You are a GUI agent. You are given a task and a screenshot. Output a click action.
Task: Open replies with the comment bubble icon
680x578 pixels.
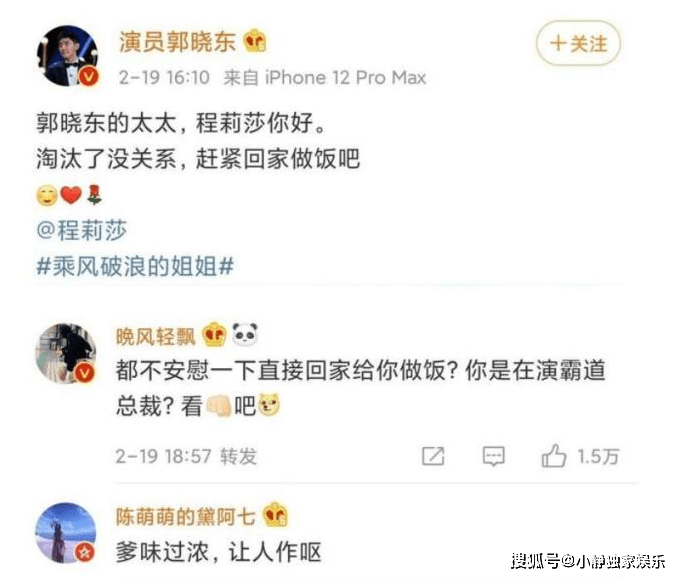coord(494,456)
